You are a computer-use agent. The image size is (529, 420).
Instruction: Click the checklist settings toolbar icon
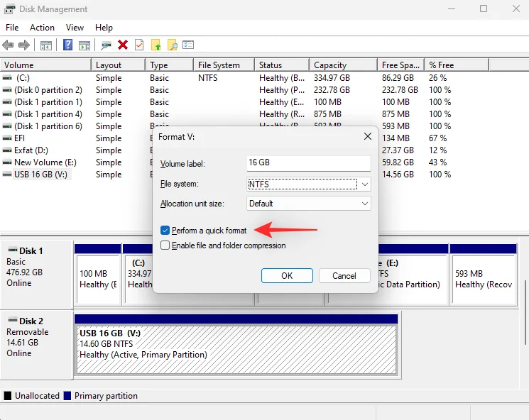[x=188, y=45]
